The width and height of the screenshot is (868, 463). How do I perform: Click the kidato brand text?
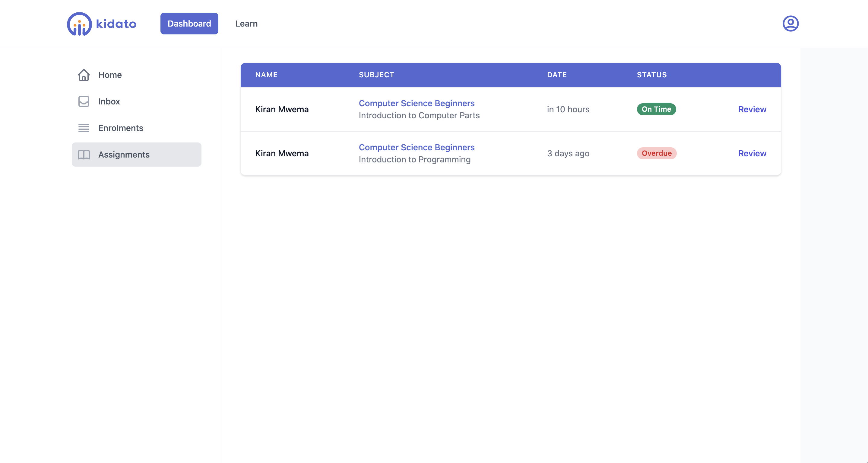click(x=116, y=24)
